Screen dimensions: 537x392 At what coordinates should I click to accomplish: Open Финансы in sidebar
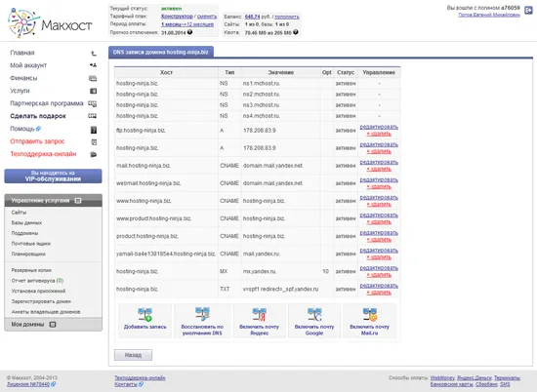[x=23, y=78]
